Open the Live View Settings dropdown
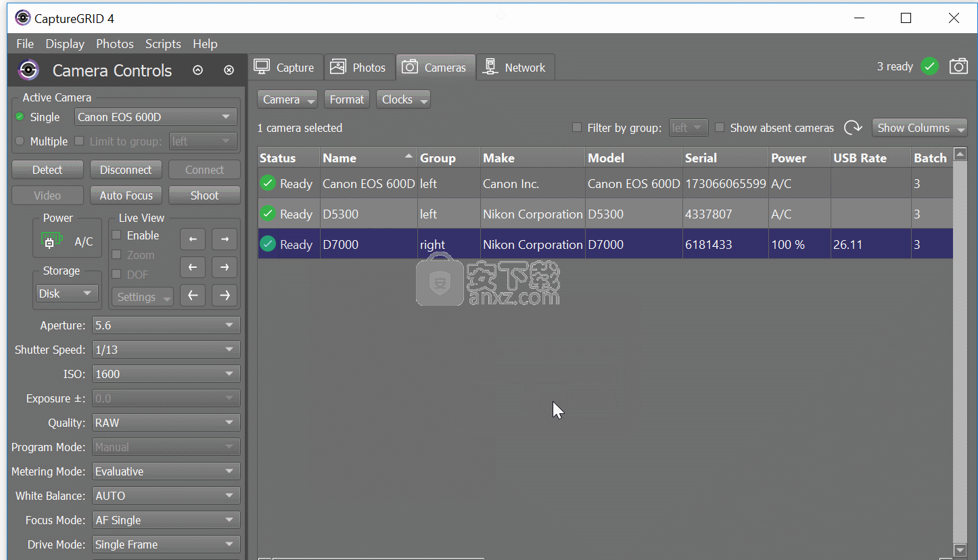 143,297
